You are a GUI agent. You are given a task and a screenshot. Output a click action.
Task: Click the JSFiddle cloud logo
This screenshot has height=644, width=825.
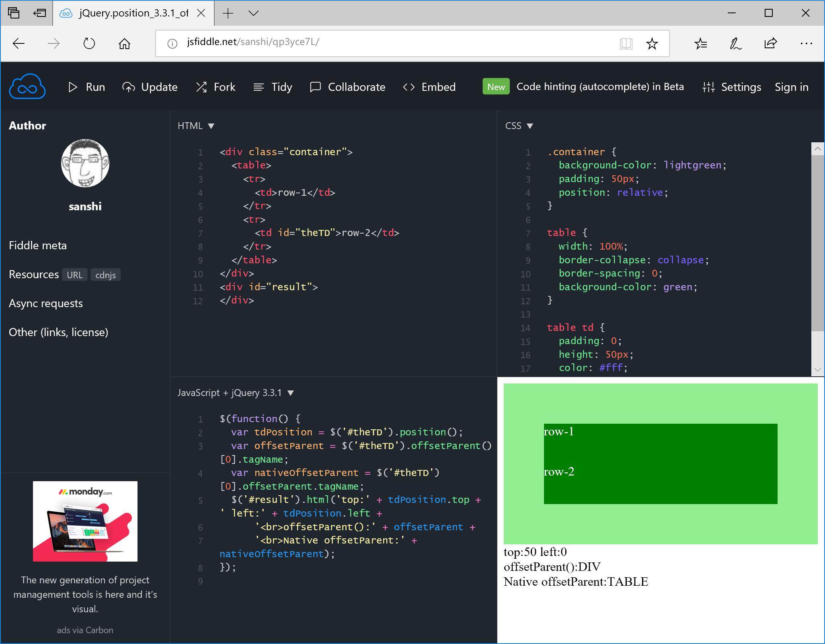pos(27,86)
